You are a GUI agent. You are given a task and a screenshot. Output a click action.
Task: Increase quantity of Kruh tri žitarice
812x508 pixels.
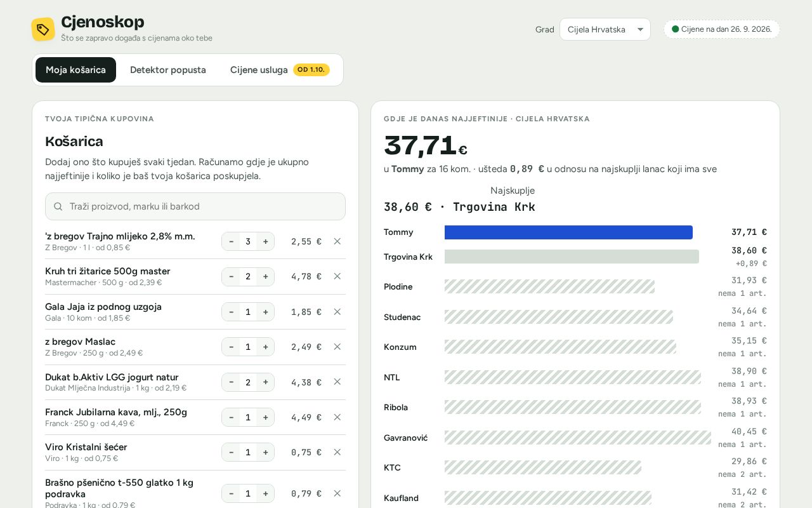click(x=265, y=276)
